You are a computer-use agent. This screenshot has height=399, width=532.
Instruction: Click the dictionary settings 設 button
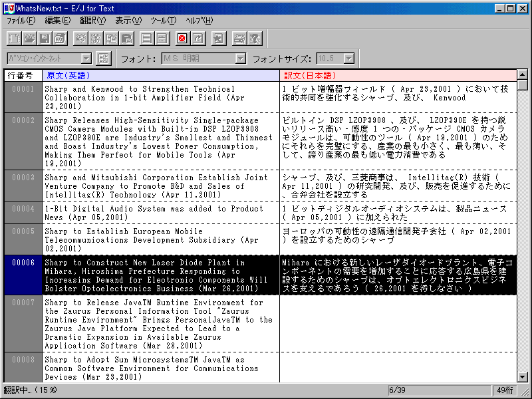104,59
